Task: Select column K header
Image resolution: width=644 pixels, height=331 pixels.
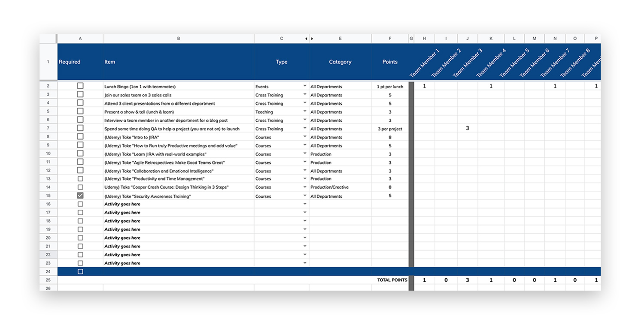Action: click(x=491, y=39)
